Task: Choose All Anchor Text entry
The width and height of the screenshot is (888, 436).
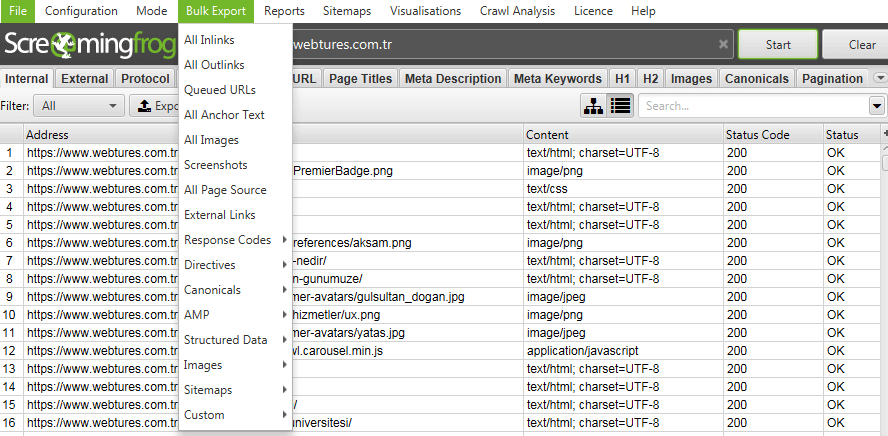Action: pos(236,115)
